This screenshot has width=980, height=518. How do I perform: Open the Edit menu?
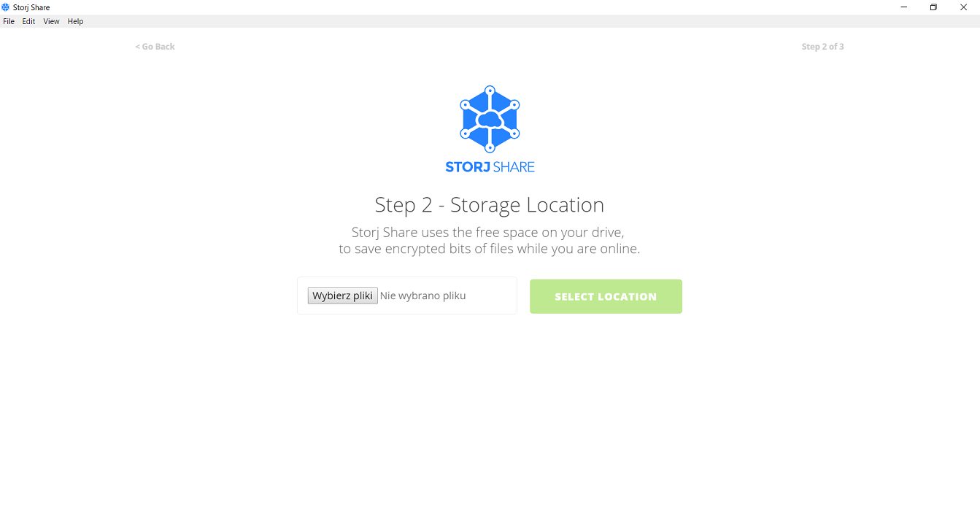(28, 21)
